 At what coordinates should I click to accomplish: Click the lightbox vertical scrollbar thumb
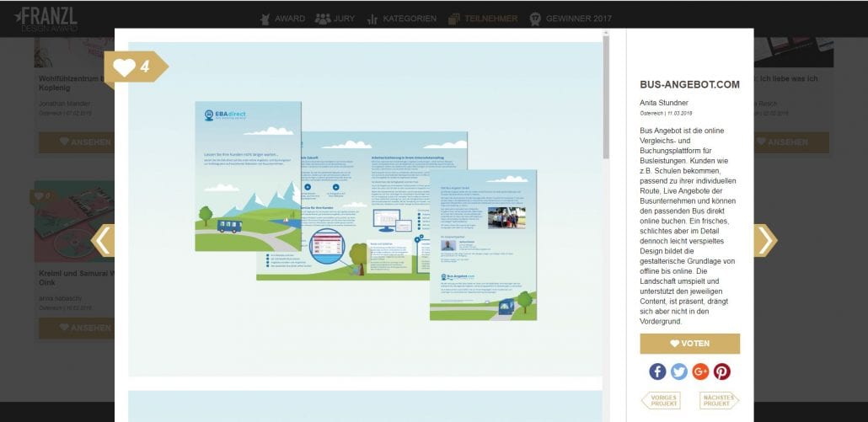click(x=606, y=97)
